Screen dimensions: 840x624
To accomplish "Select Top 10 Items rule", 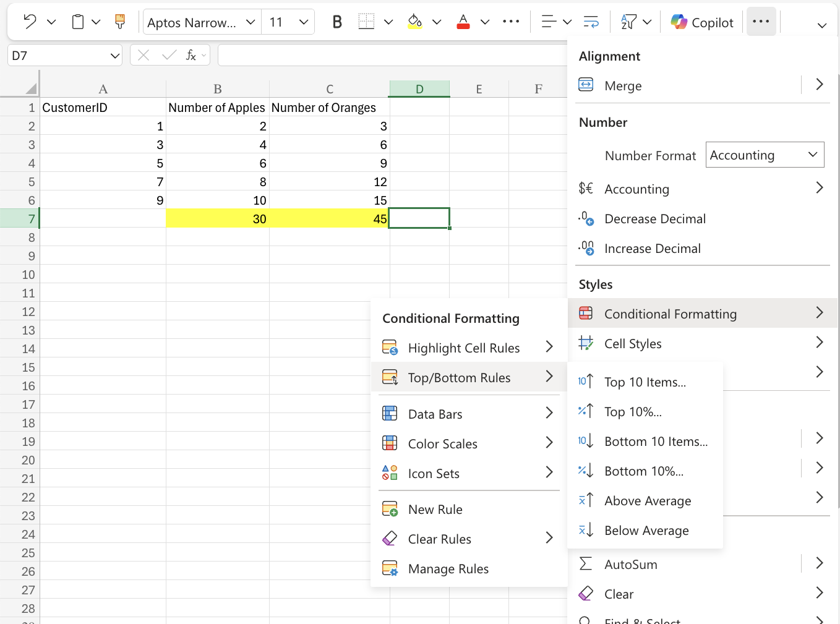I will 645,382.
